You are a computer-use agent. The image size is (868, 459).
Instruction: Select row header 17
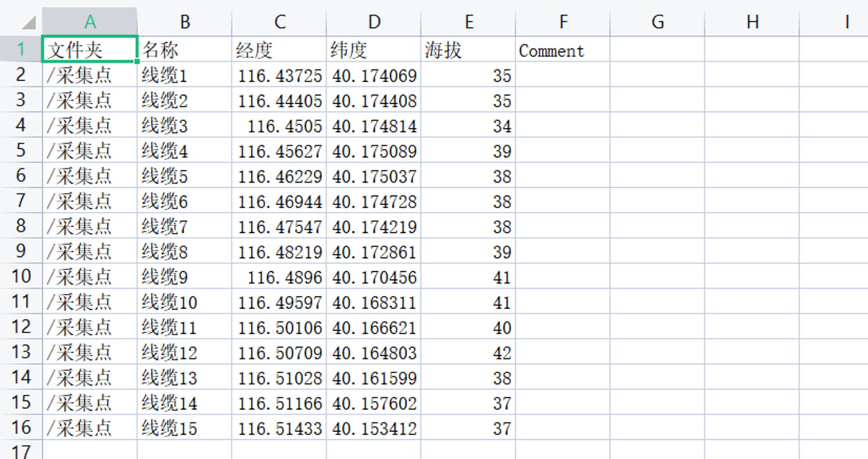tap(21, 451)
